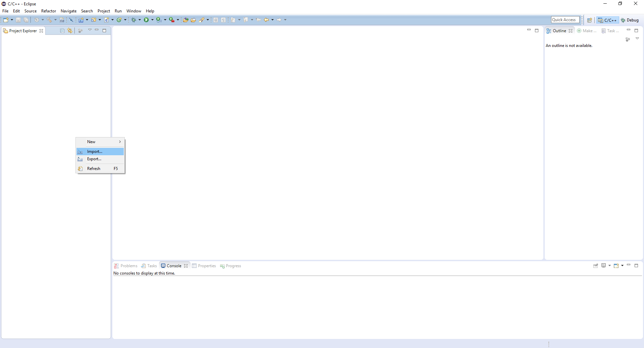This screenshot has height=348, width=644.
Task: Open the Navigate menu
Action: [68, 11]
